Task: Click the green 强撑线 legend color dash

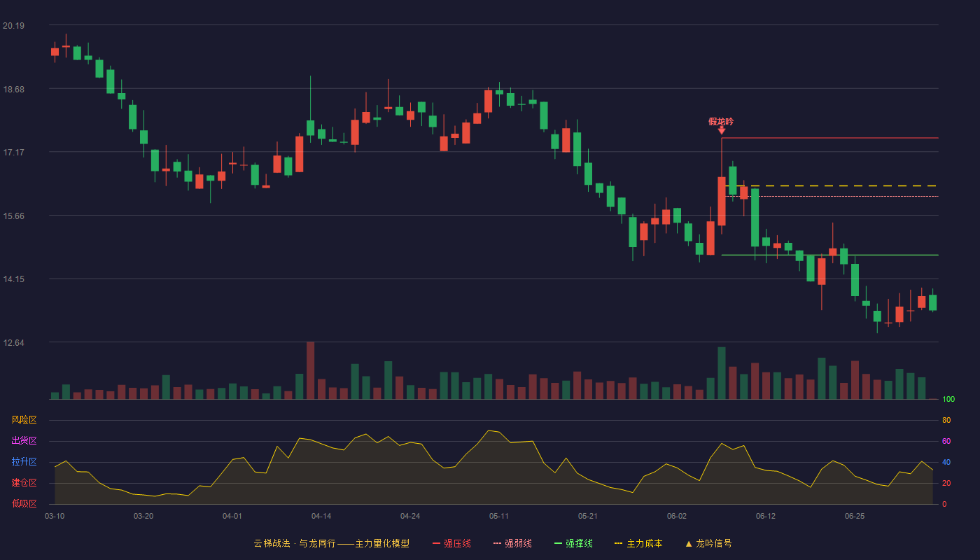Action: pyautogui.click(x=558, y=544)
